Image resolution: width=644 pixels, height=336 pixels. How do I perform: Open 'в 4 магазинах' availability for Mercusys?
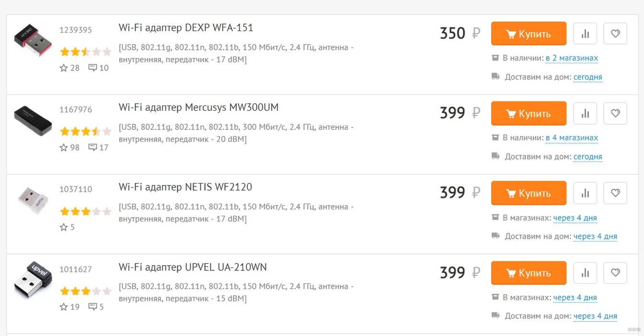(572, 138)
